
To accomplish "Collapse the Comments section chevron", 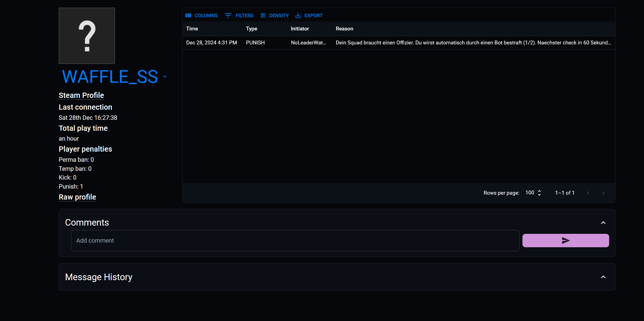I will click(x=603, y=223).
